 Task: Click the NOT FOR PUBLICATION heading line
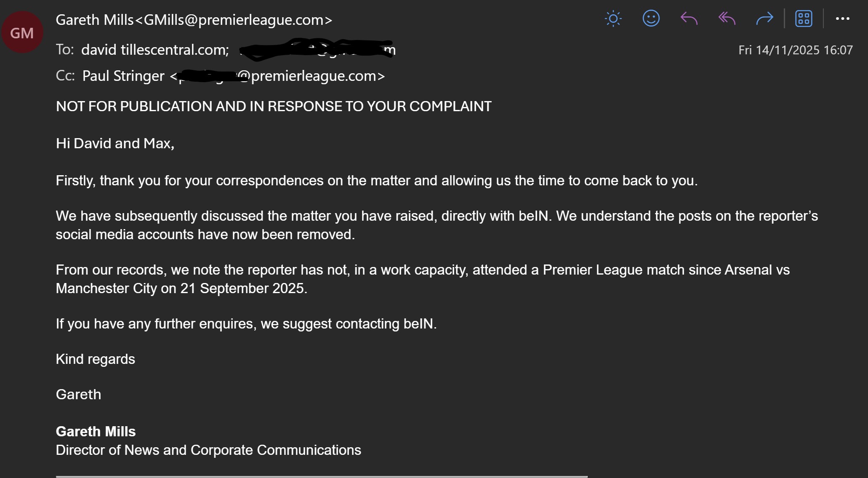pyautogui.click(x=274, y=107)
